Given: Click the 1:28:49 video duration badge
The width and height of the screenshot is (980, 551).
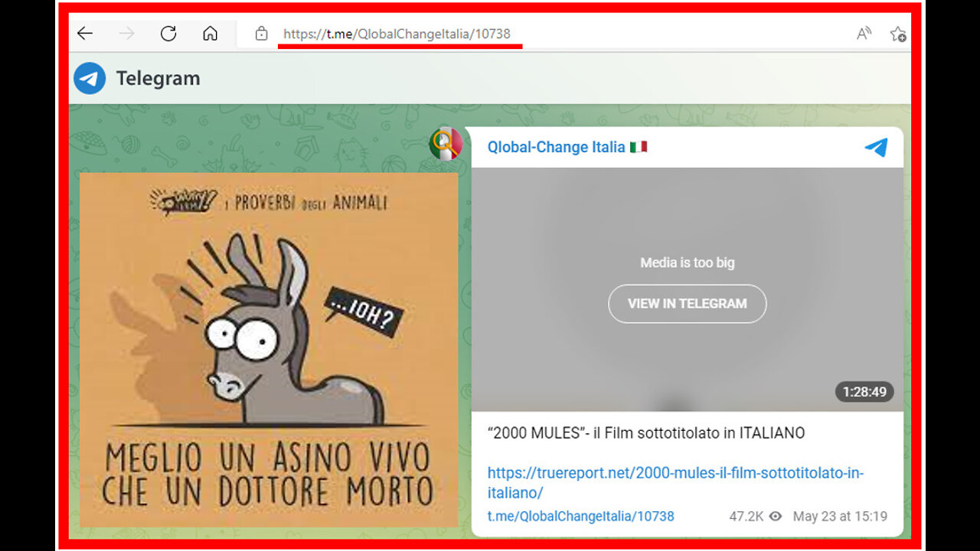Looking at the screenshot, I should (864, 392).
